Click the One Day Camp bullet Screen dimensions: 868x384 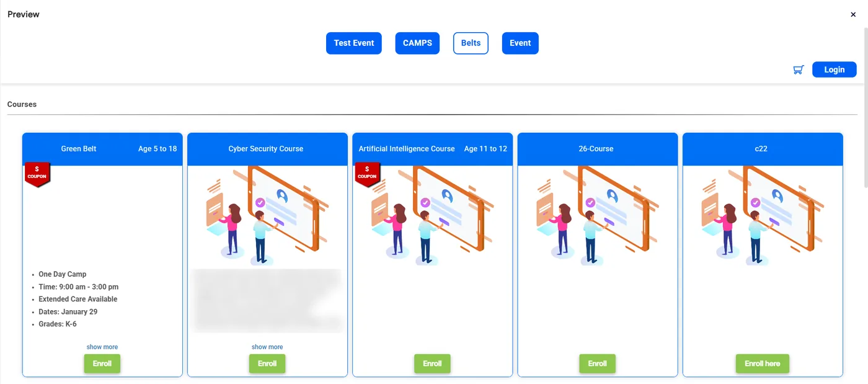tap(63, 274)
